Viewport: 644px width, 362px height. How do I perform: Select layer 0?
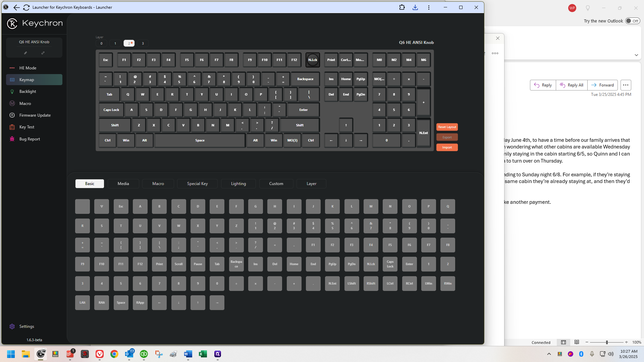(x=101, y=43)
